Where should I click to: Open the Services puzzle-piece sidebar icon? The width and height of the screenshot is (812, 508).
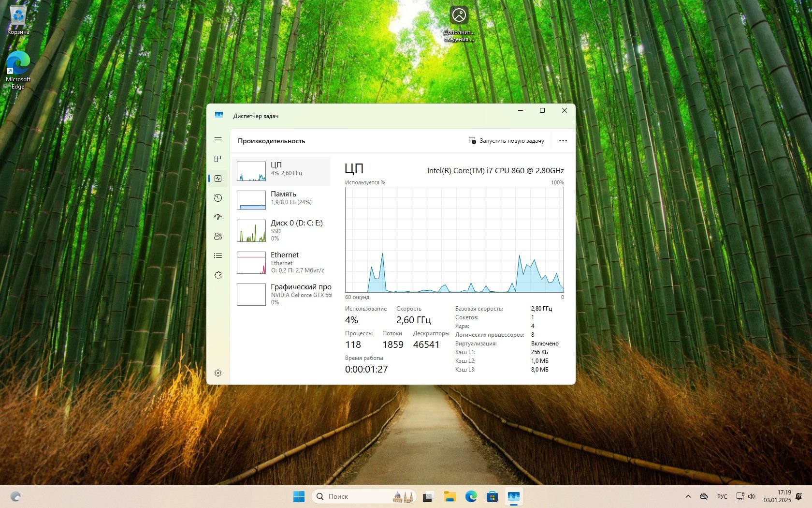(218, 275)
